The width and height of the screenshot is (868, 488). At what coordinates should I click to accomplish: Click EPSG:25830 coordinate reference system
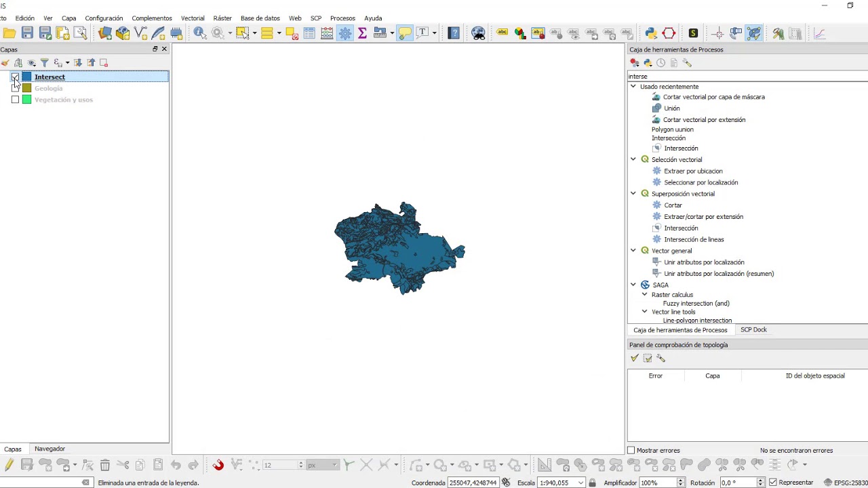point(846,483)
